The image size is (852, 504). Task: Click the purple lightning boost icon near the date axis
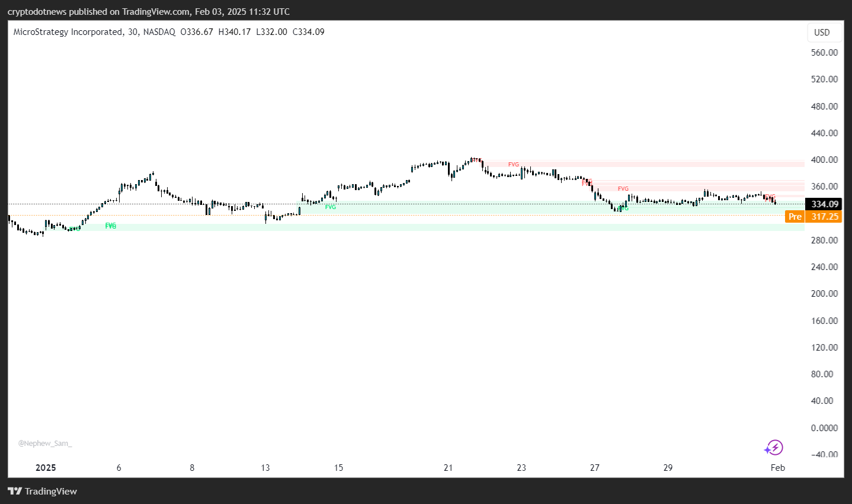point(773,448)
